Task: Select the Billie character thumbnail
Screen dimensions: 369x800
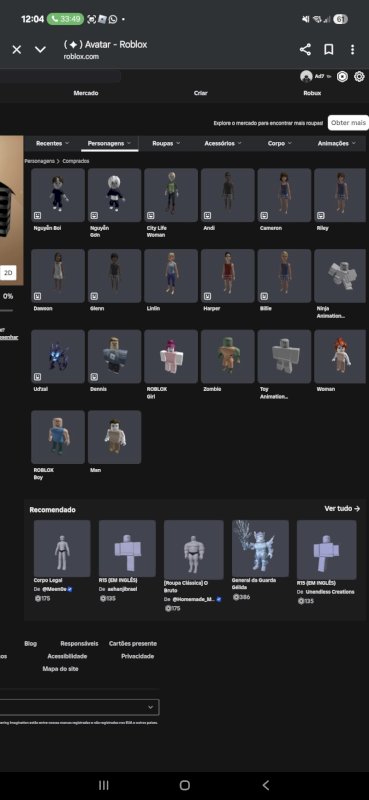Action: click(x=284, y=276)
